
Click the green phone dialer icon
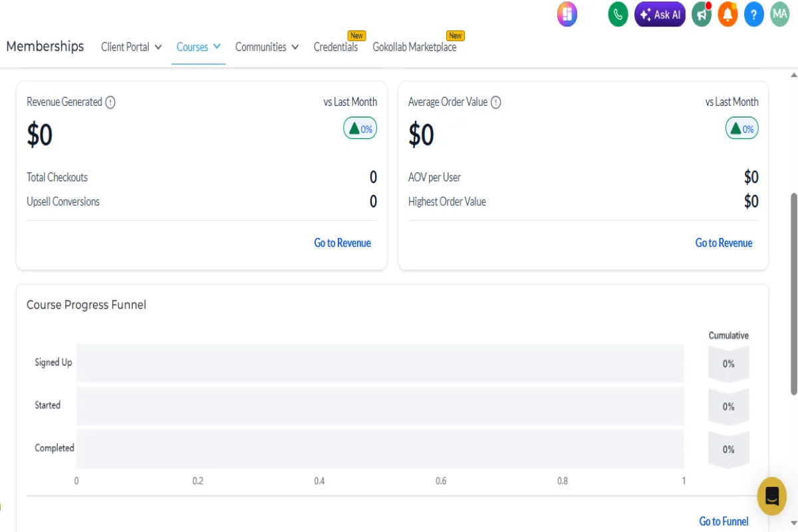[618, 14]
